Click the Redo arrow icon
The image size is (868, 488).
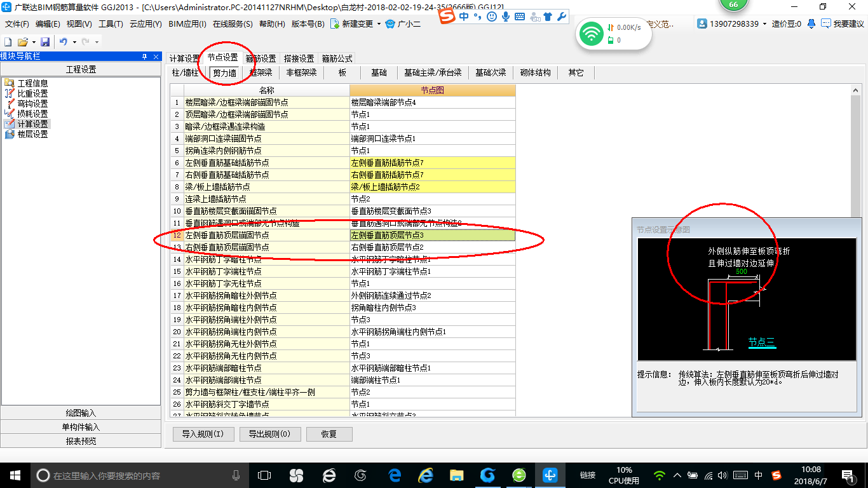pos(85,41)
